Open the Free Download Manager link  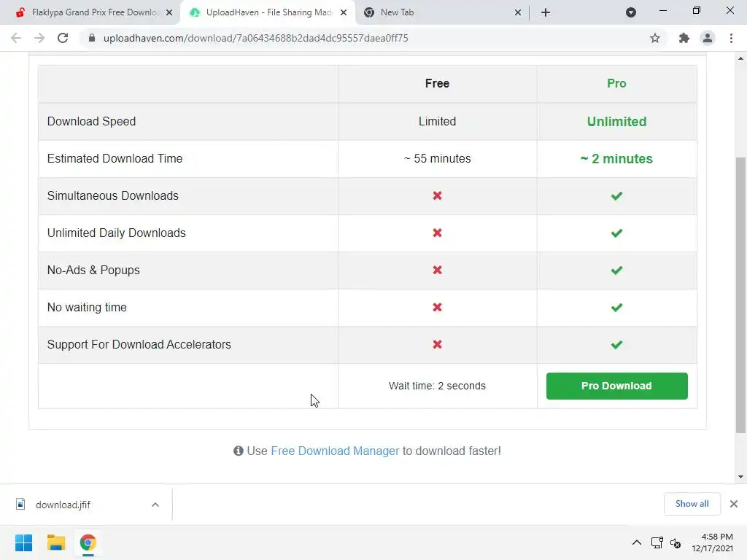[335, 451]
